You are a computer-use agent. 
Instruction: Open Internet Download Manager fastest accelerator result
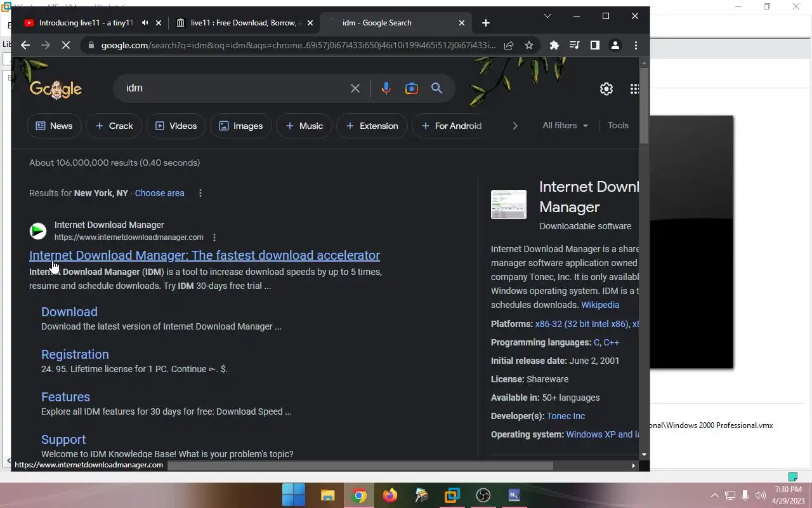coord(204,255)
